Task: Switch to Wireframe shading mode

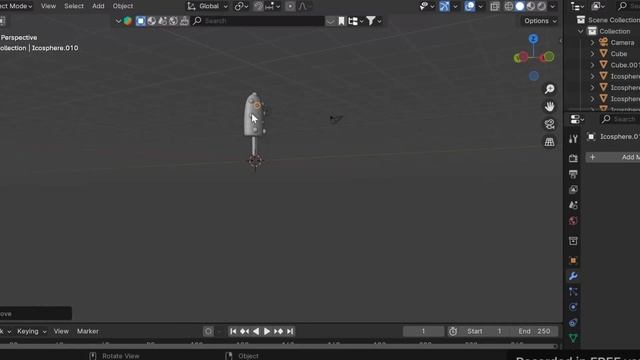Action: (x=509, y=6)
